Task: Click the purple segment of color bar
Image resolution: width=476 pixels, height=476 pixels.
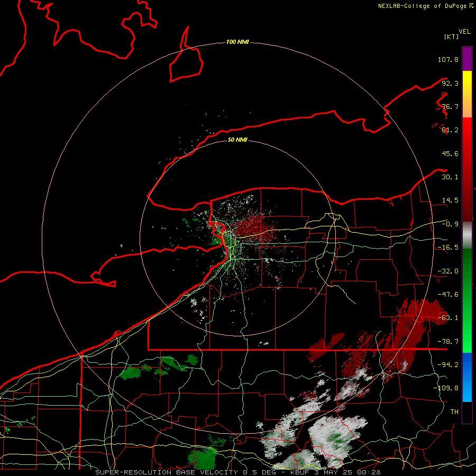Action: (x=467, y=59)
